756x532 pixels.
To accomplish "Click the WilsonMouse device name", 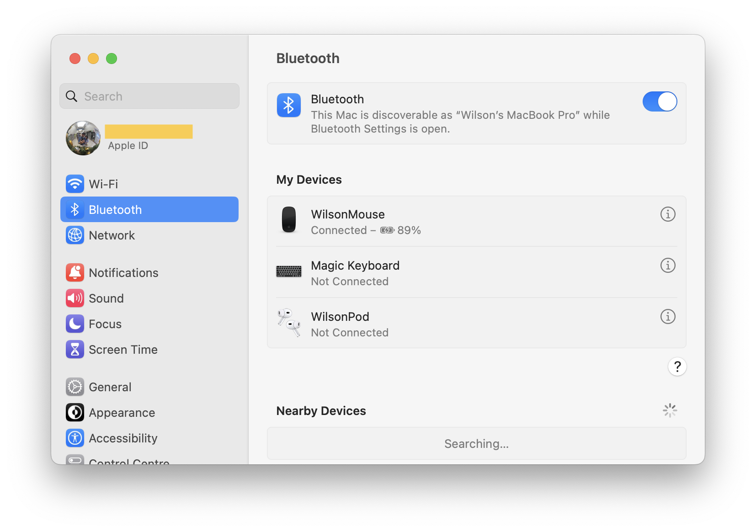I will coord(348,214).
